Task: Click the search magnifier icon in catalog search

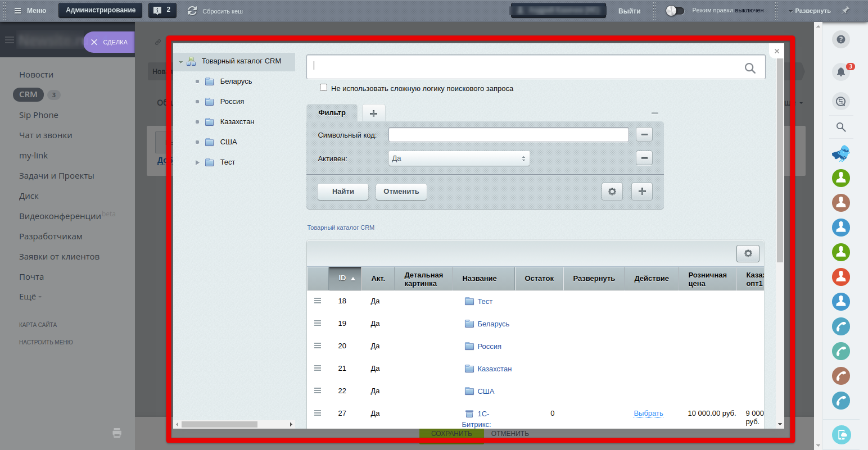Action: [x=750, y=68]
